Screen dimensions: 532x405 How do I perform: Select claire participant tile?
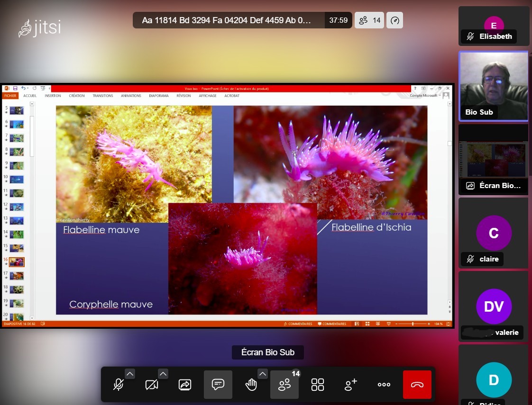[x=494, y=233]
